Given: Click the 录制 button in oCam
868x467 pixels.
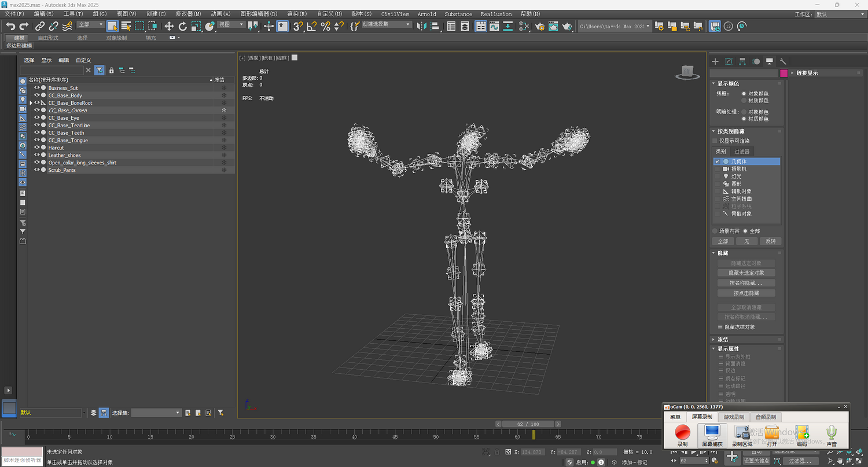Looking at the screenshot, I should tap(683, 435).
